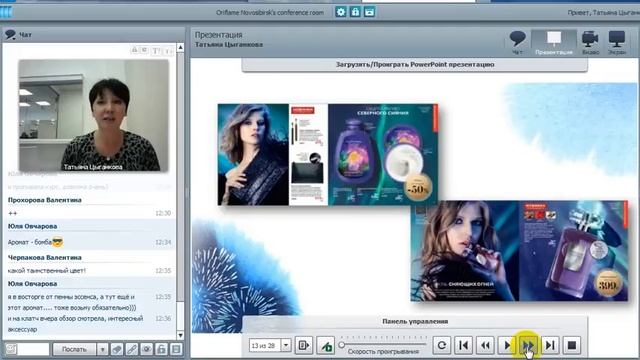The height and width of the screenshot is (360, 640).
Task: Click the first small icon above webcam
Action: [x=134, y=50]
